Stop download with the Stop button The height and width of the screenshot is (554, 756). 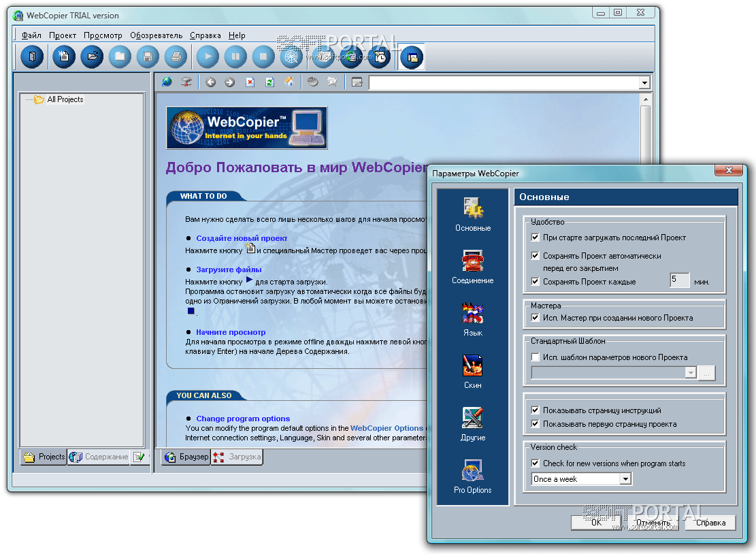tap(263, 56)
